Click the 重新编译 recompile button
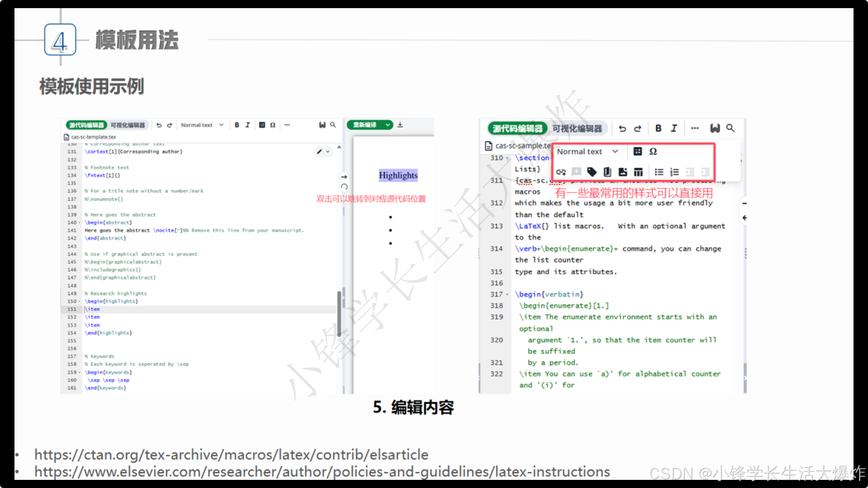Image resolution: width=868 pixels, height=488 pixels. (365, 125)
